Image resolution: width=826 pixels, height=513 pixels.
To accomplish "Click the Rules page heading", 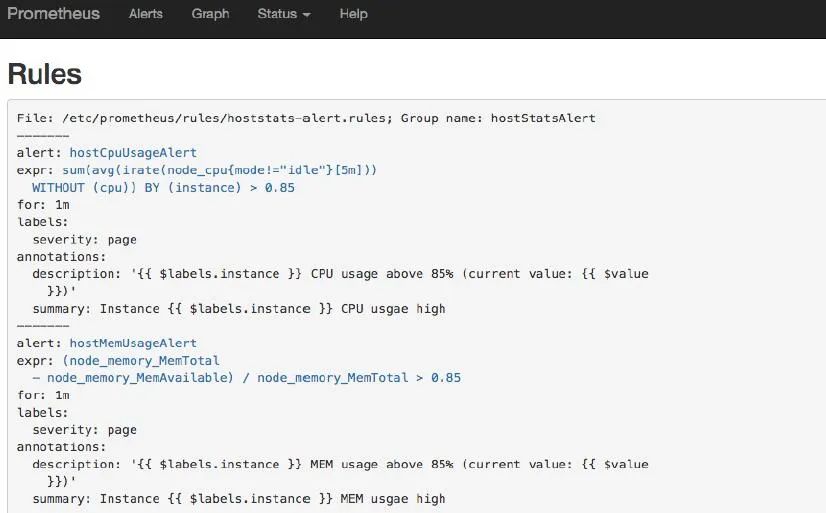I will coord(45,74).
